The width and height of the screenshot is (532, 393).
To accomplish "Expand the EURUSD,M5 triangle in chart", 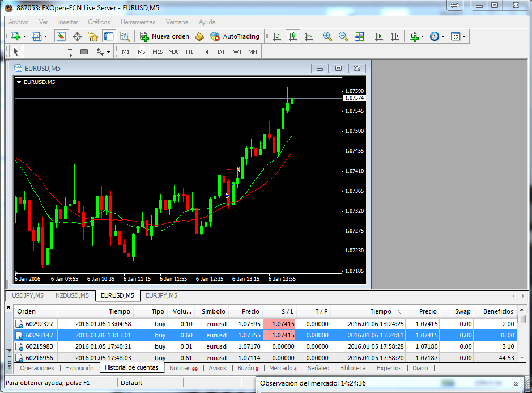I will coord(19,82).
